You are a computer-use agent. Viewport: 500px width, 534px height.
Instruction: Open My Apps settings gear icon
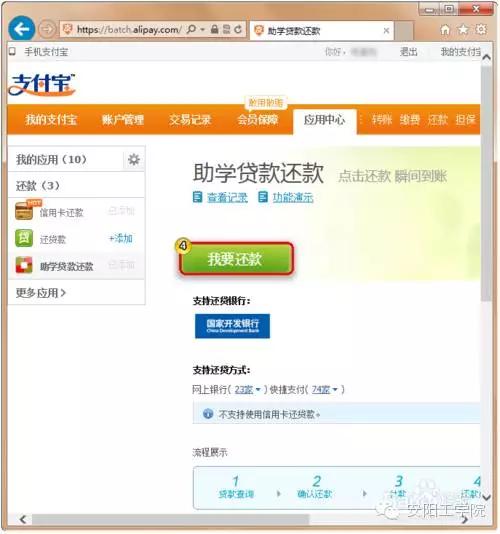click(x=134, y=159)
